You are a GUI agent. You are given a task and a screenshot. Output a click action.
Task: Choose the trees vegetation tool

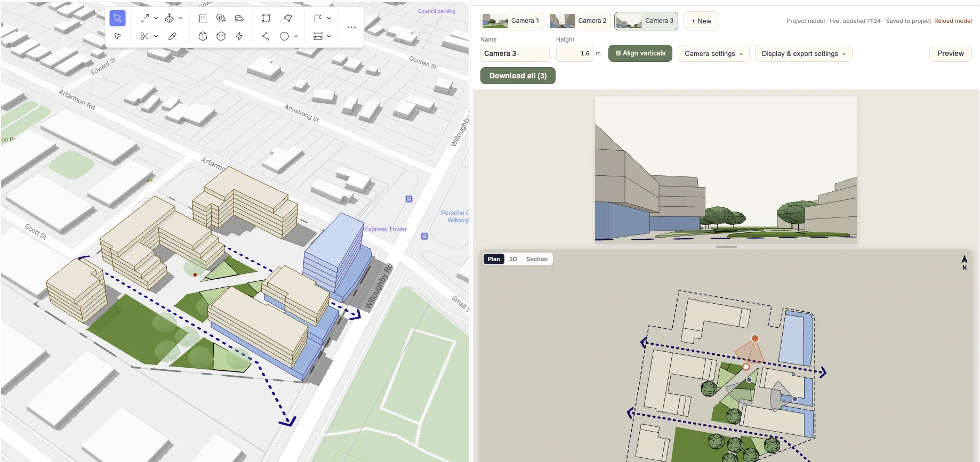pos(221,18)
